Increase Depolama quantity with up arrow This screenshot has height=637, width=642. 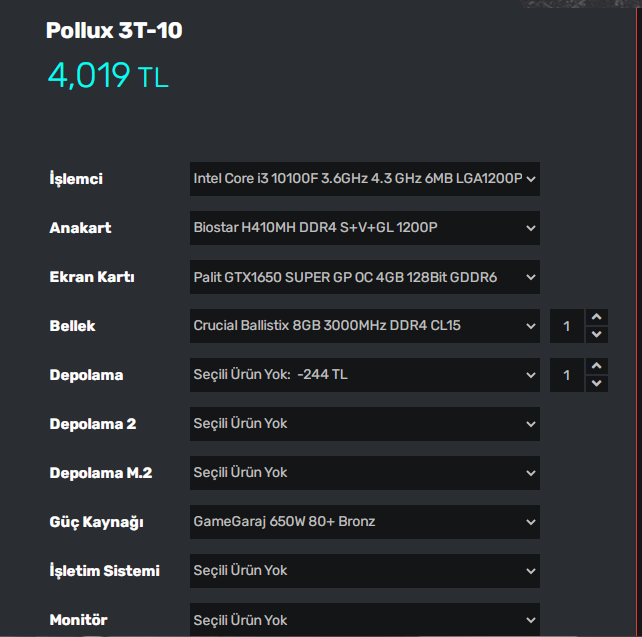tap(597, 367)
